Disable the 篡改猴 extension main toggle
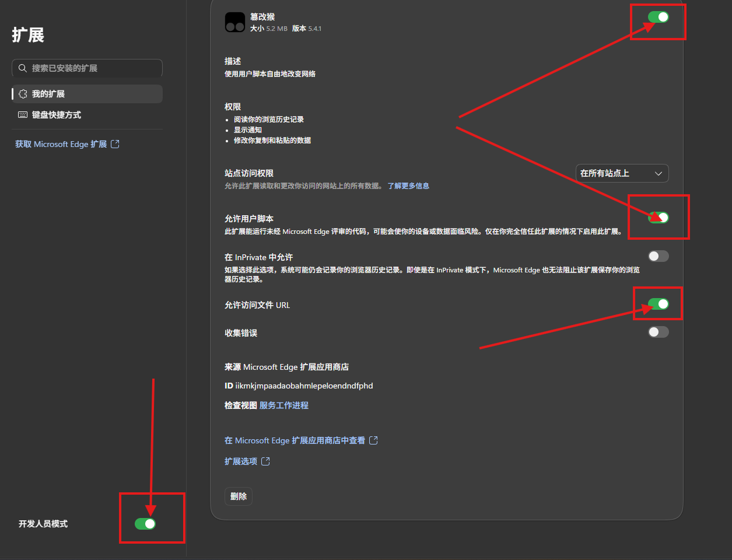Viewport: 732px width, 560px height. tap(659, 17)
